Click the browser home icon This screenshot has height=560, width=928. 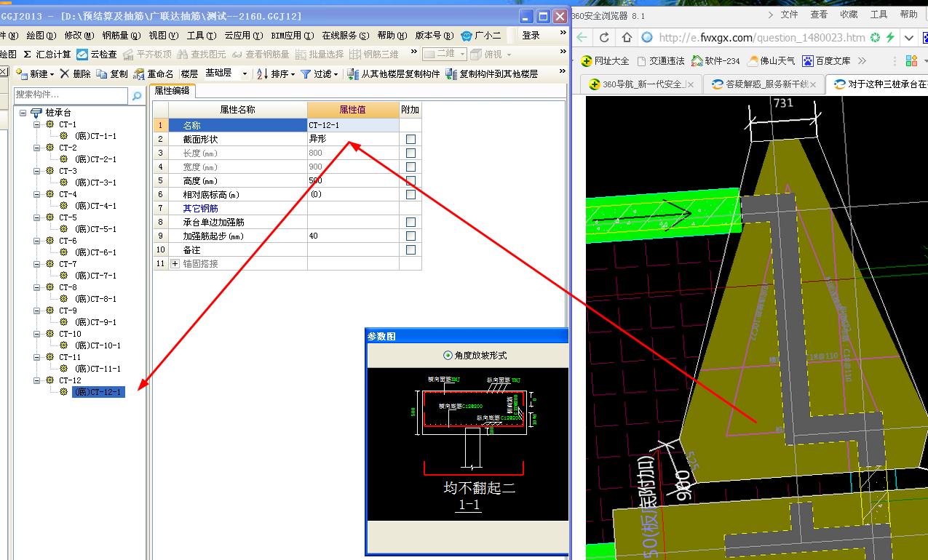coord(626,37)
